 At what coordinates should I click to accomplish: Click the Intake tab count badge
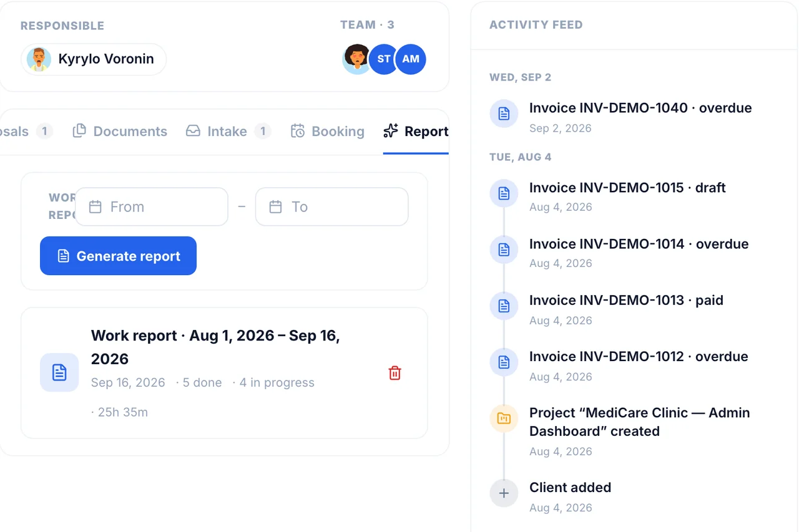click(263, 132)
